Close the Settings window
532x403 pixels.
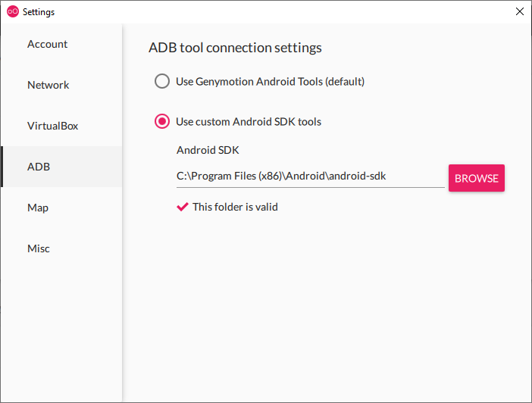click(x=519, y=11)
